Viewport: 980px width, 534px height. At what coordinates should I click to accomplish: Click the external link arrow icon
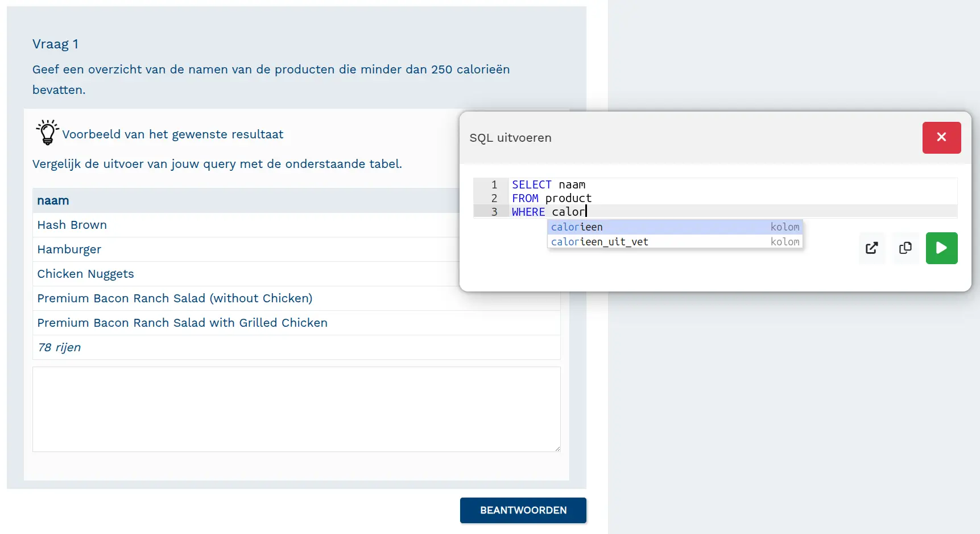click(871, 248)
